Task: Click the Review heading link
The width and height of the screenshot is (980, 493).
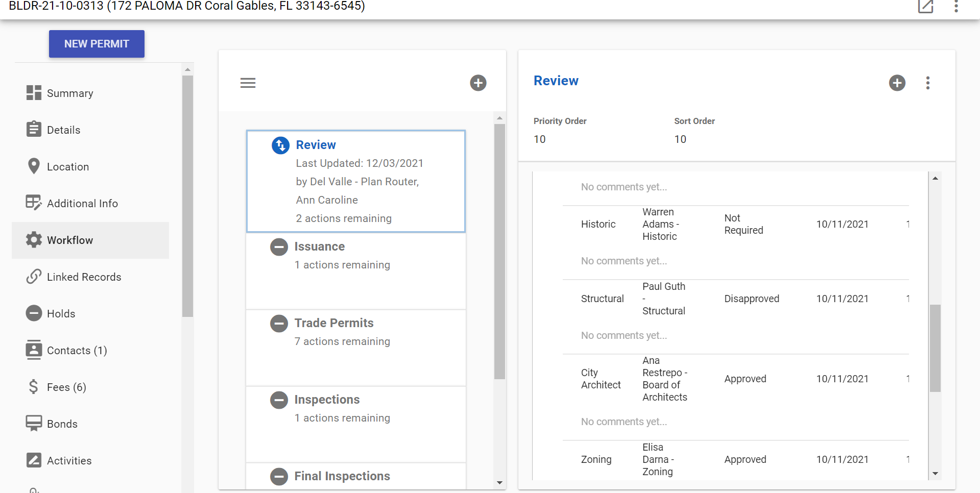Action: pyautogui.click(x=556, y=81)
